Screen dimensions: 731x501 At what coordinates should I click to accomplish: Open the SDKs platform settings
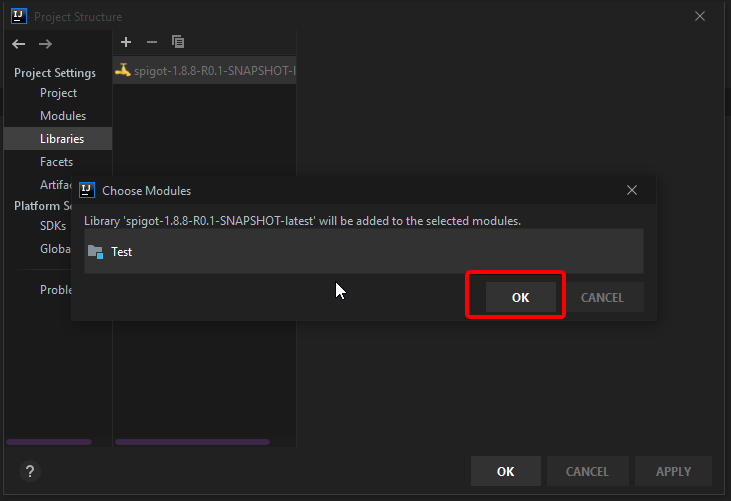click(x=53, y=226)
